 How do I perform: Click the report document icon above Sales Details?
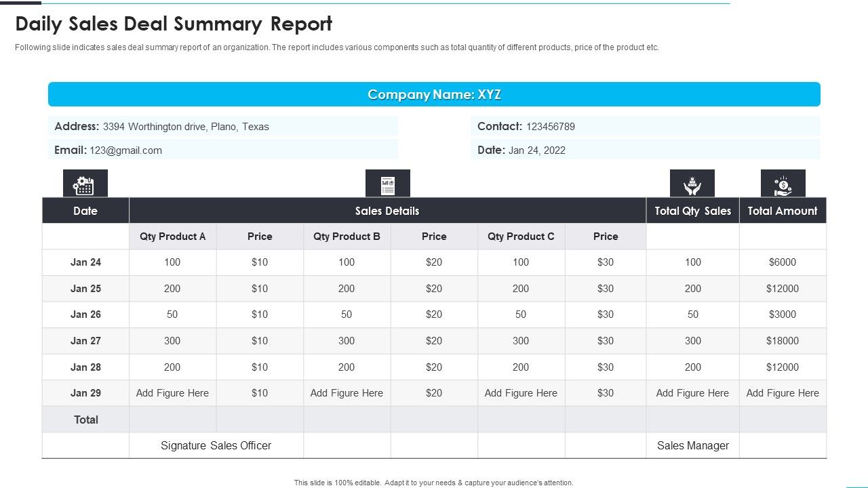tap(388, 183)
